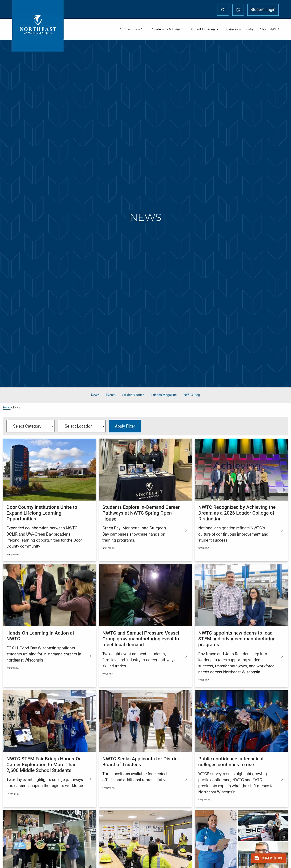
Task: Open the graduation caps photo
Action: [x=241, y=721]
